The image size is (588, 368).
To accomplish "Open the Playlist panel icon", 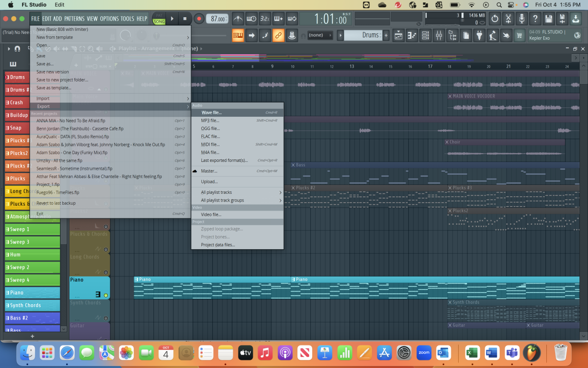I will pyautogui.click(x=398, y=35).
